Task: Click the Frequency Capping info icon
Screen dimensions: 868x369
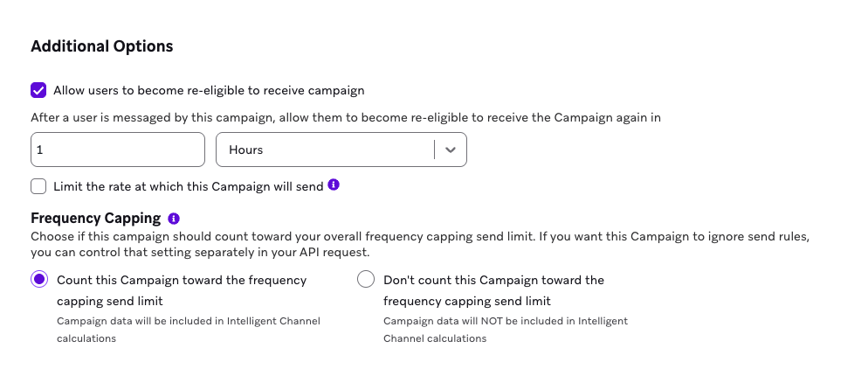Action: click(x=174, y=218)
